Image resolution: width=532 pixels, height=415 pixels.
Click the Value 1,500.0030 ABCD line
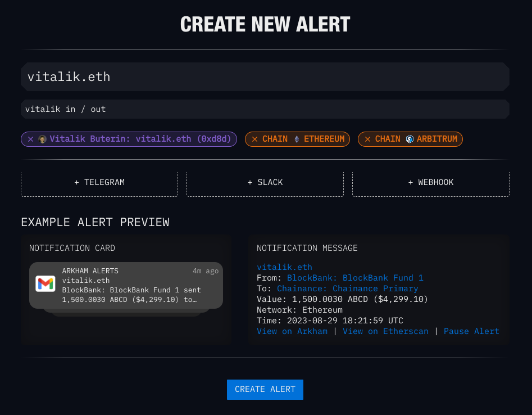pos(342,299)
